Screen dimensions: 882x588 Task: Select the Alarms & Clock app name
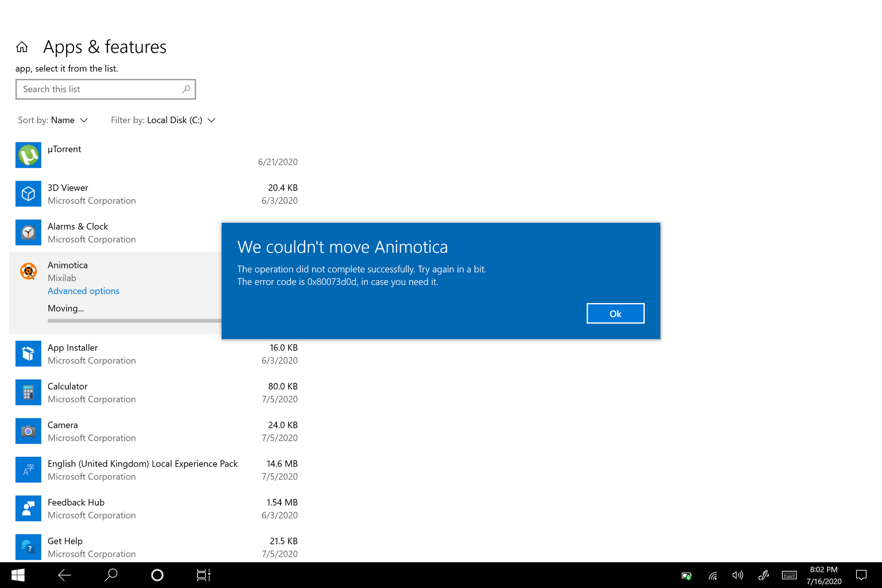click(x=78, y=226)
